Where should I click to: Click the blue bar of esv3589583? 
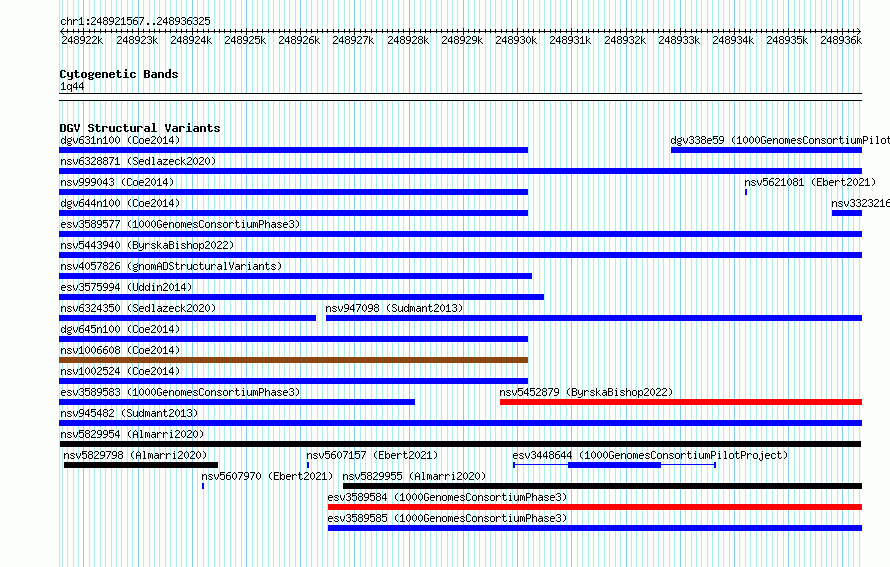click(237, 402)
